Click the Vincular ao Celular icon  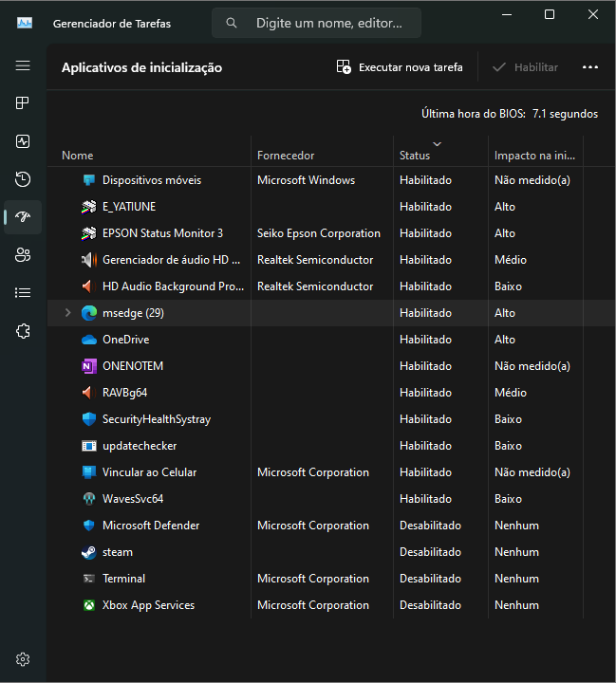pos(89,472)
